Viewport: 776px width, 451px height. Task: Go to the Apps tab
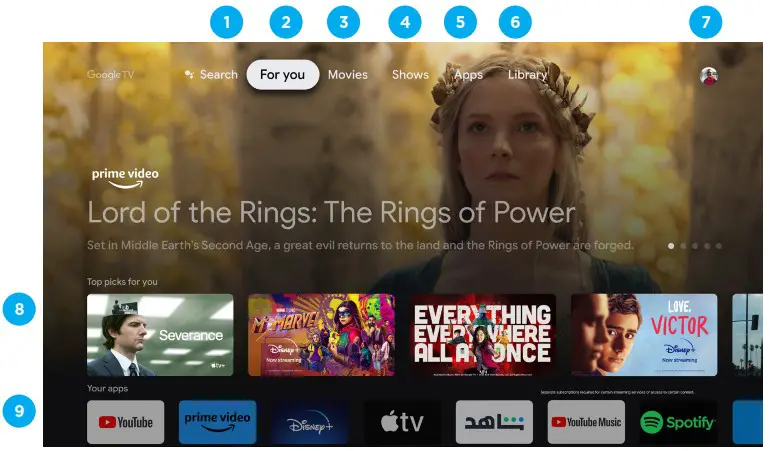tap(468, 75)
